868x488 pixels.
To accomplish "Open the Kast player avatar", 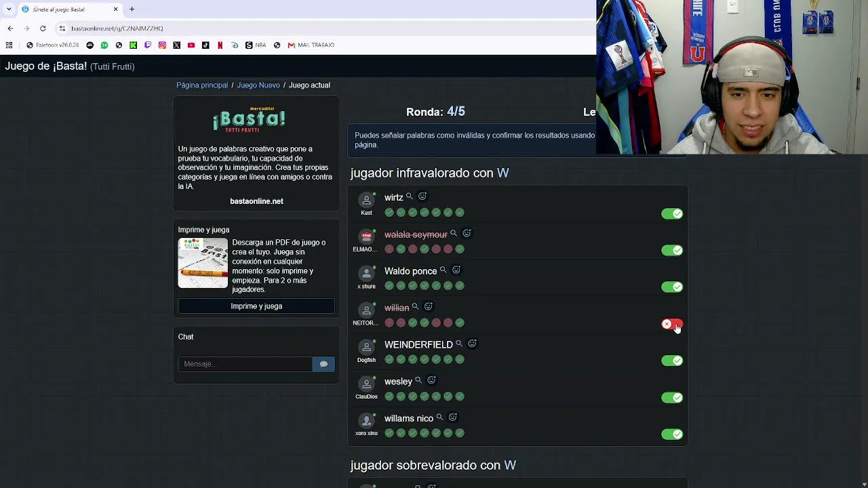I will tap(366, 200).
